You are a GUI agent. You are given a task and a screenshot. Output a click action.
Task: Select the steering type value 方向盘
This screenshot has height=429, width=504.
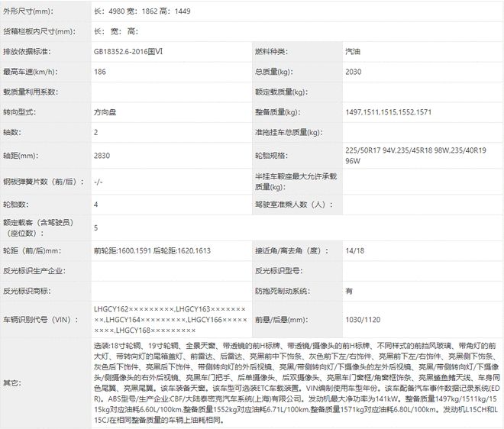pyautogui.click(x=105, y=112)
